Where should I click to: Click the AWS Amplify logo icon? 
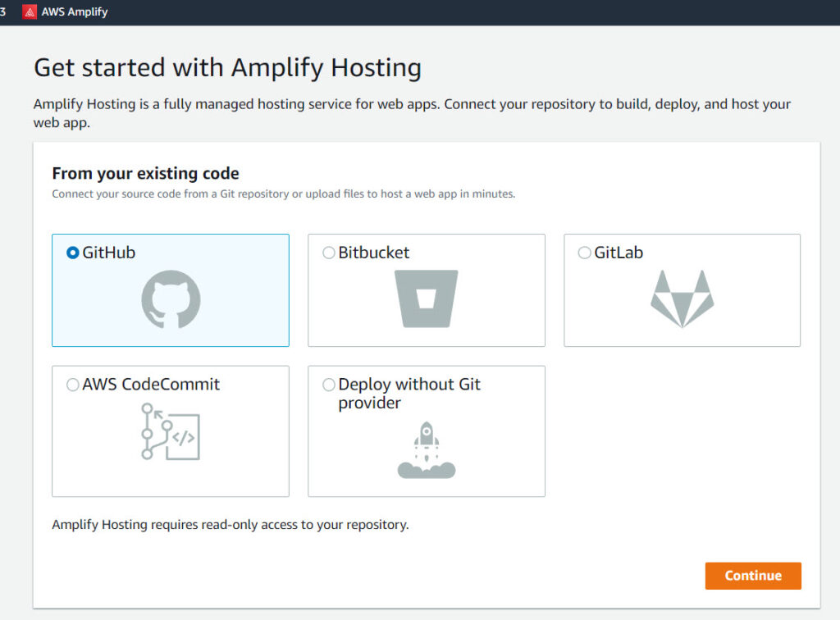(x=30, y=11)
